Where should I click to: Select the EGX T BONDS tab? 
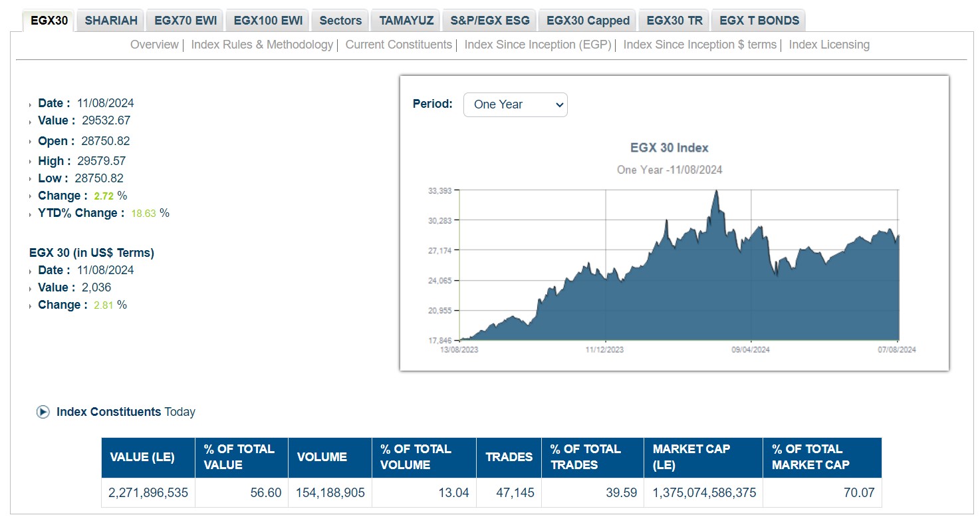(759, 21)
